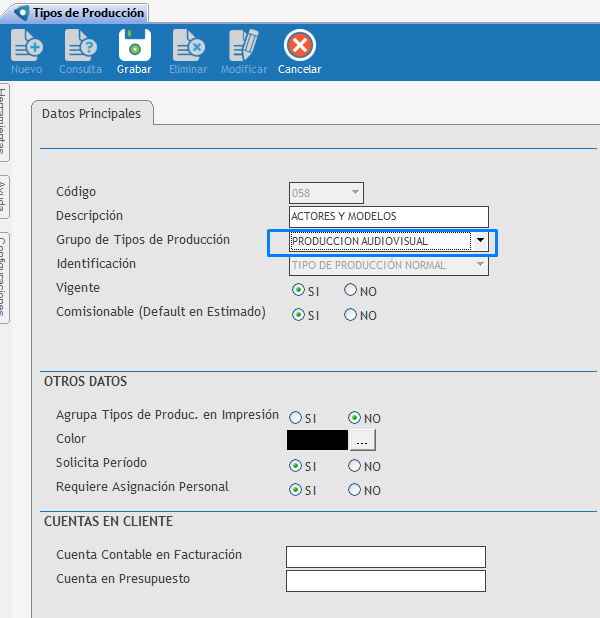
Task: Click the Tipos de Producción window icon
Action: coord(20,13)
